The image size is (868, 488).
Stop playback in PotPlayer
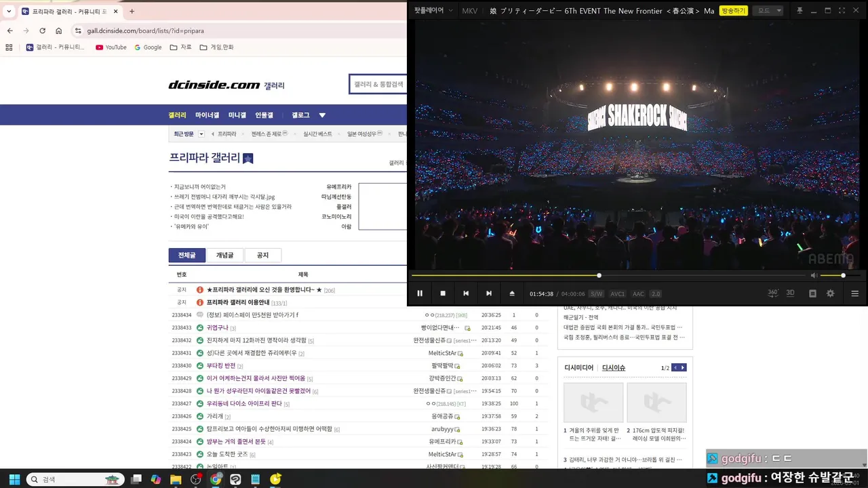(x=443, y=293)
